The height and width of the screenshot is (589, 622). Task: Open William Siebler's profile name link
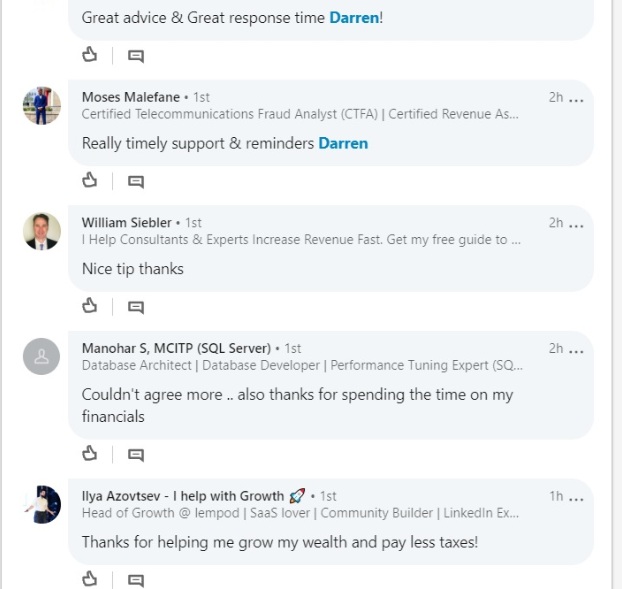[127, 222]
